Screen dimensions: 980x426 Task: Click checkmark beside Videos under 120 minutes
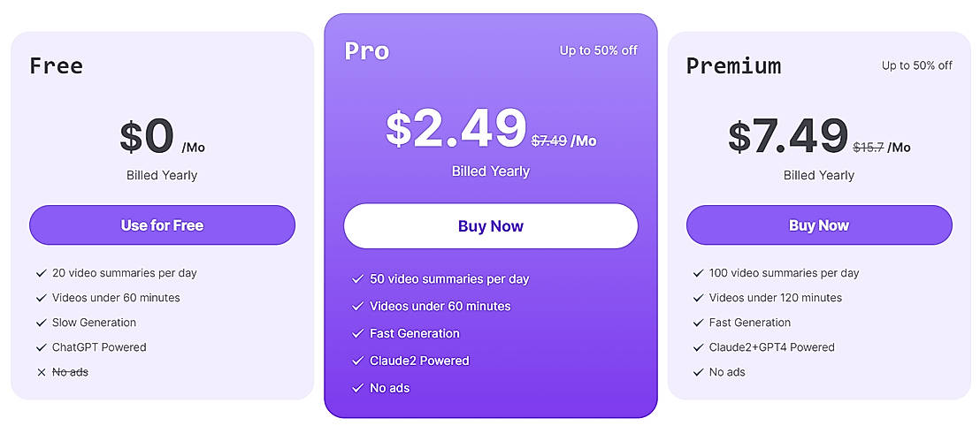699,298
